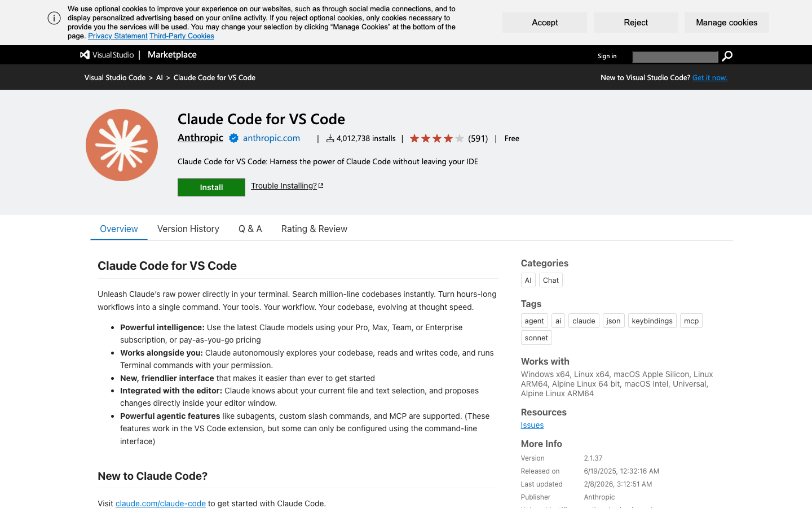Open the Q & A tab
Image resolution: width=812 pixels, height=508 pixels.
point(250,229)
